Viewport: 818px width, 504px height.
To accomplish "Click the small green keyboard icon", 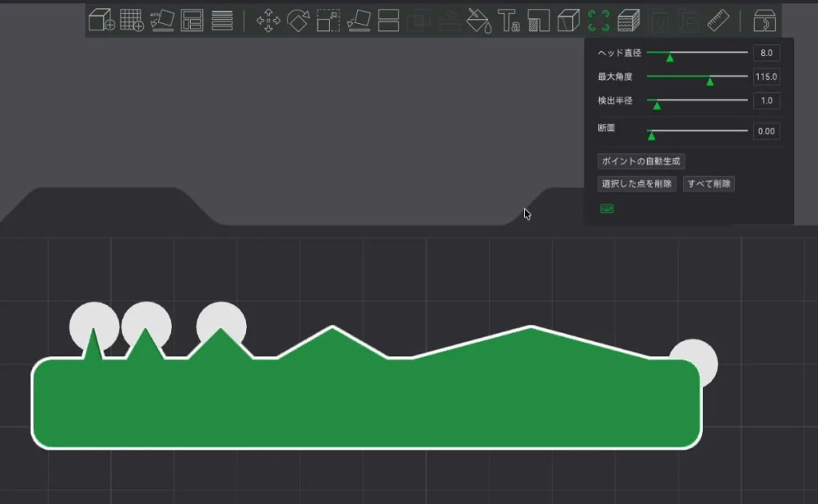I will (607, 208).
